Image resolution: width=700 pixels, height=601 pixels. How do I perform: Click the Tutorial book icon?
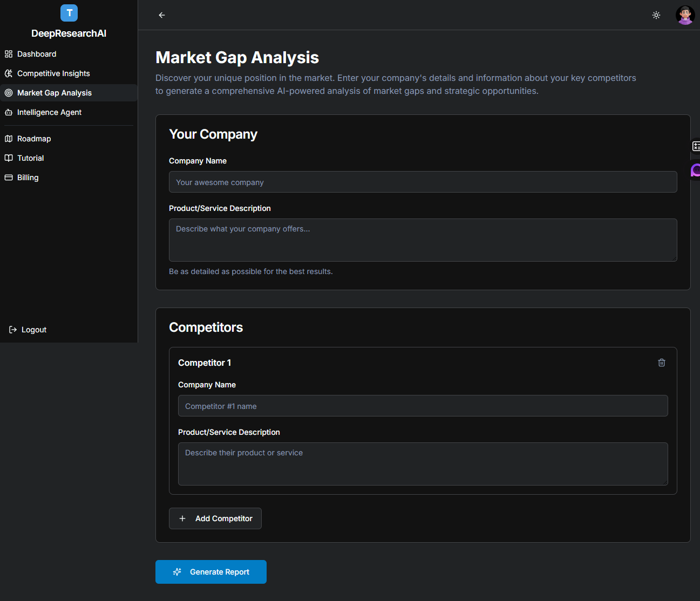point(8,158)
